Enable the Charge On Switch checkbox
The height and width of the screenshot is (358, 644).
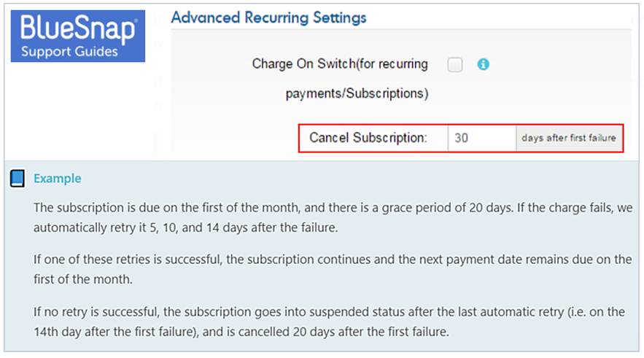[455, 65]
